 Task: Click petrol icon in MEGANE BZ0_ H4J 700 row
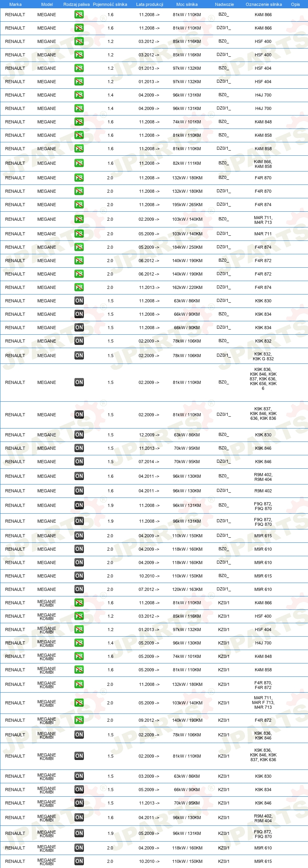click(x=79, y=95)
